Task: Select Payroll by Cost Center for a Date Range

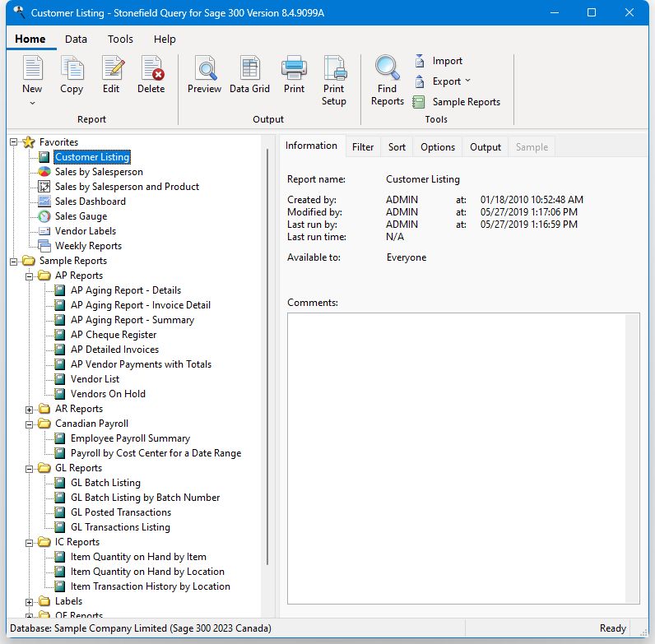Action: [x=156, y=453]
